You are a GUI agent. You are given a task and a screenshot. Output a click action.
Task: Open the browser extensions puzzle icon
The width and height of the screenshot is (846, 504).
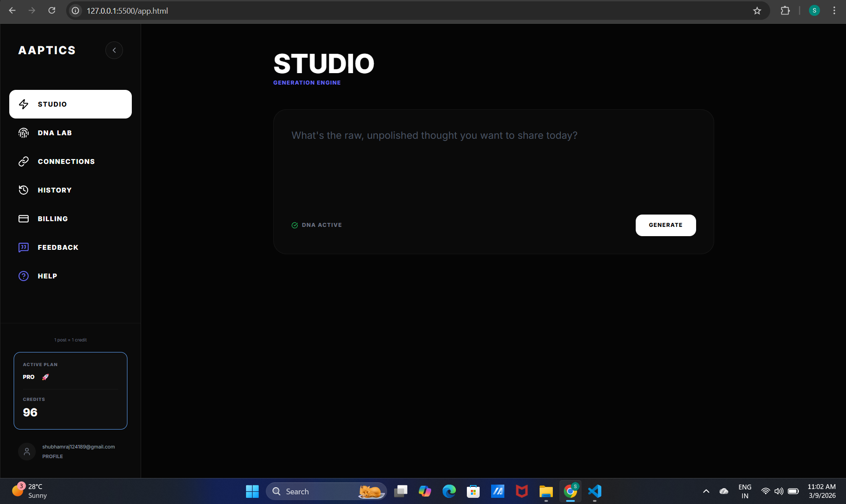(x=785, y=11)
